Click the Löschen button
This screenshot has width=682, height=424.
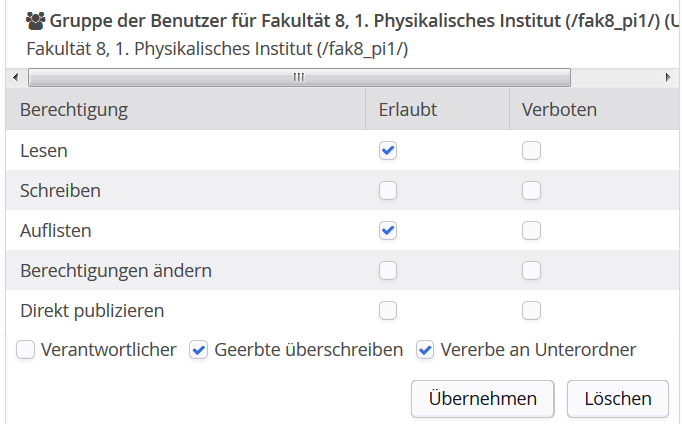[618, 399]
